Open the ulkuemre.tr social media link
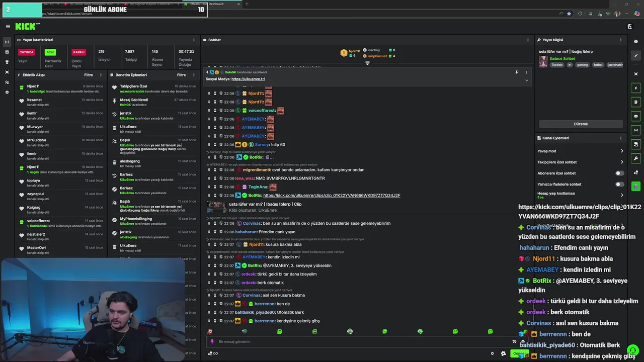Viewport: 644px width, 362px height. (x=248, y=79)
